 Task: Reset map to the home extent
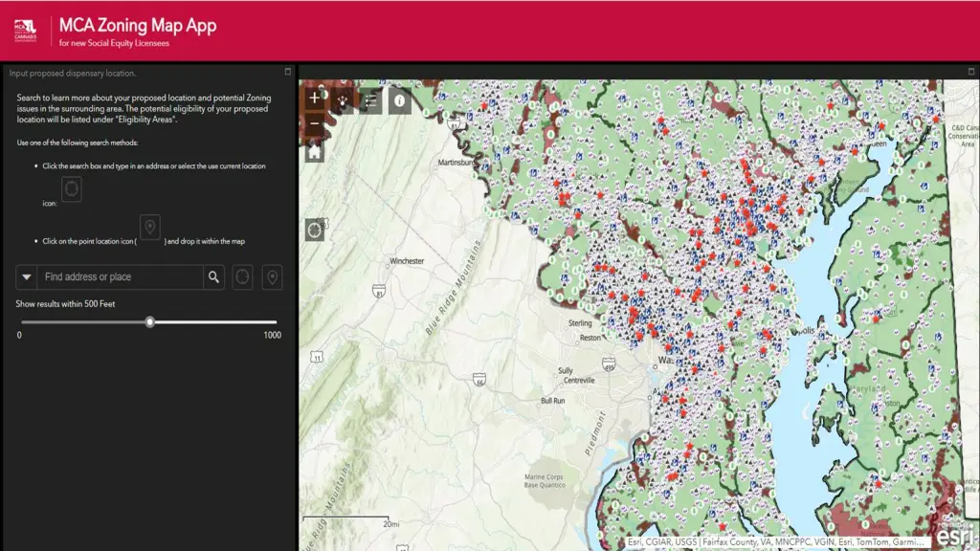click(x=314, y=152)
